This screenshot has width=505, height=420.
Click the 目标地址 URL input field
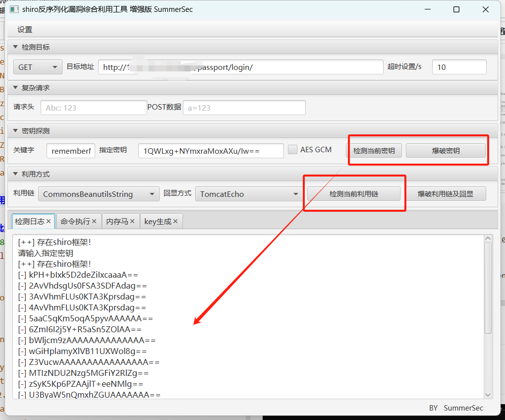(x=240, y=67)
